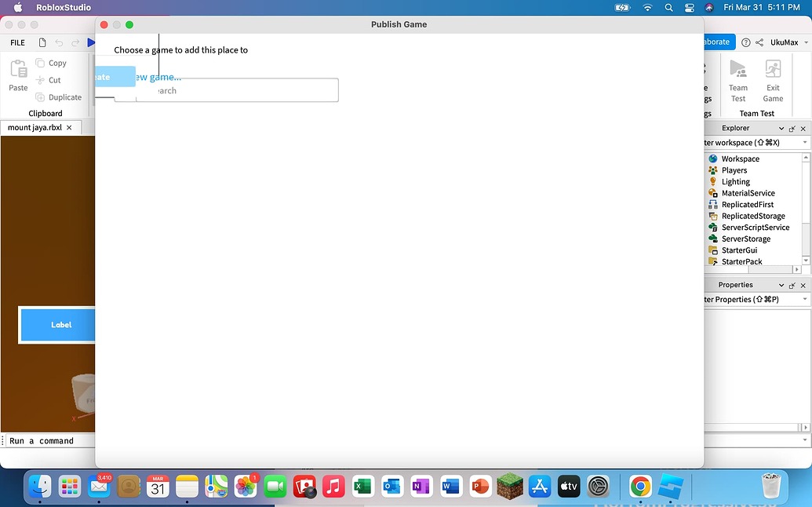This screenshot has height=507, width=812.
Task: Click the Wi-Fi status icon
Action: [x=647, y=7]
